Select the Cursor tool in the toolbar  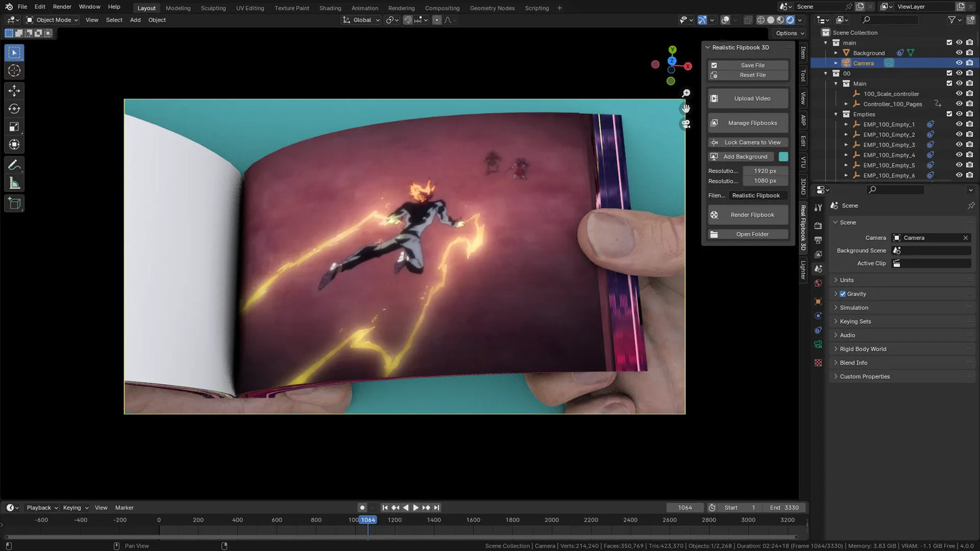[x=14, y=70]
